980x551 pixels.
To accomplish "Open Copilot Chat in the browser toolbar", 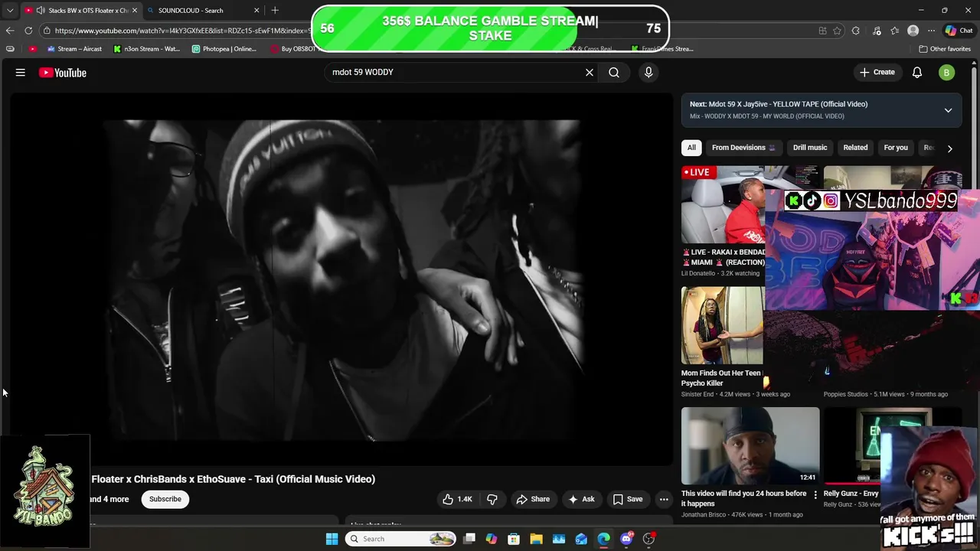I will click(x=958, y=31).
